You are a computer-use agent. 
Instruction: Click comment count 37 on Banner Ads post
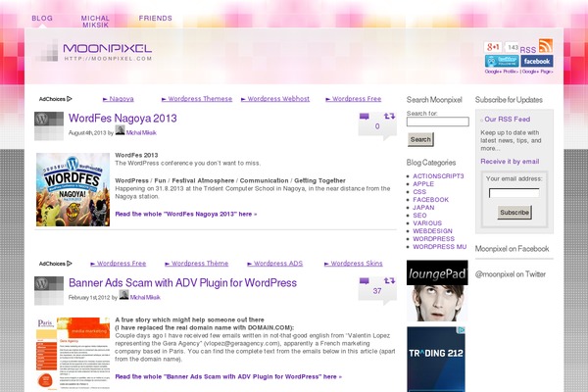377,291
